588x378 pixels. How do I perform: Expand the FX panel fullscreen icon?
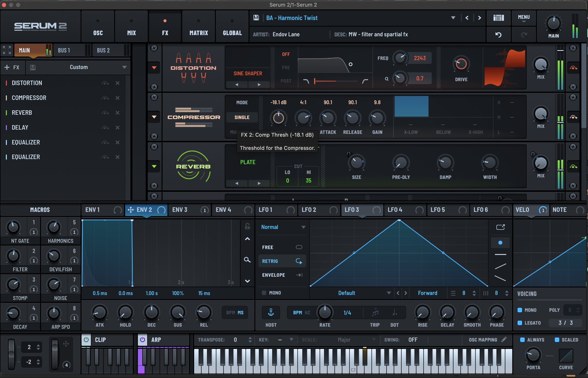[x=7, y=50]
